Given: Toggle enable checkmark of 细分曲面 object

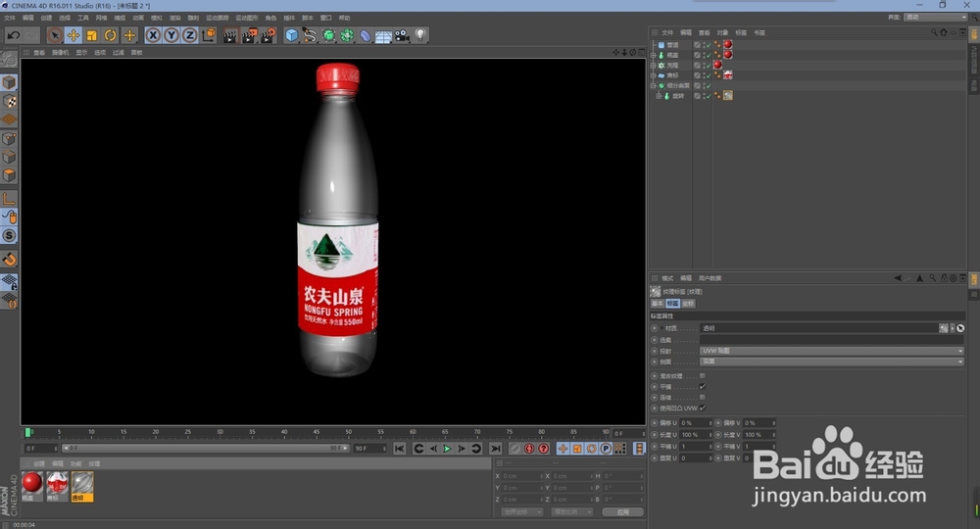Looking at the screenshot, I should pos(708,85).
